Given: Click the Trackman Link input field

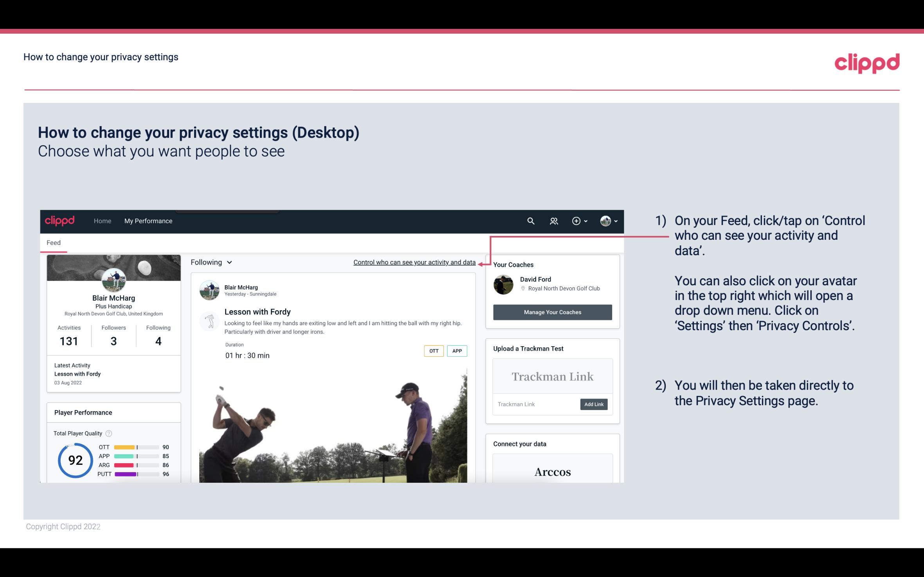Looking at the screenshot, I should 535,403.
